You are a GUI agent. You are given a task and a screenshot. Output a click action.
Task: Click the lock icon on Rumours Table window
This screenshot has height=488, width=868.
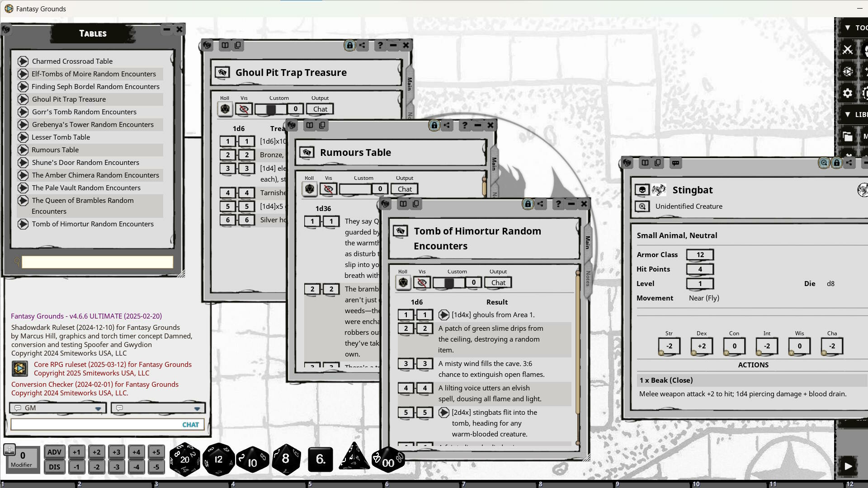pyautogui.click(x=434, y=125)
